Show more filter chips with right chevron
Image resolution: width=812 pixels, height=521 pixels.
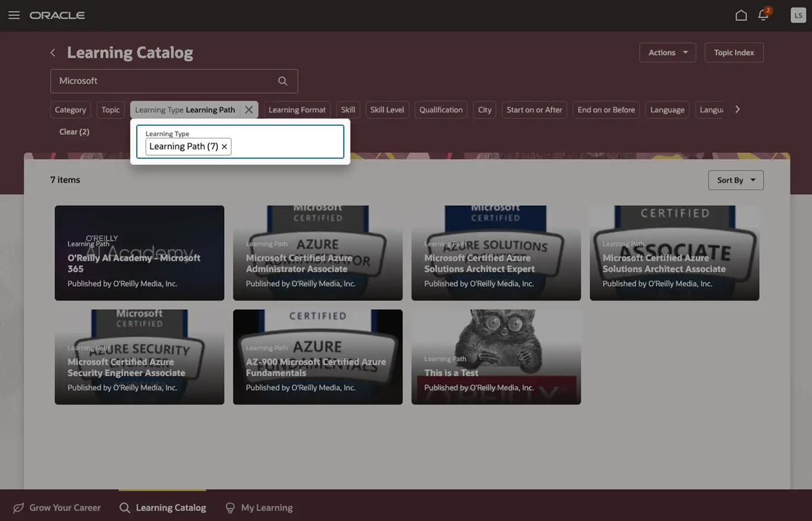click(x=738, y=109)
